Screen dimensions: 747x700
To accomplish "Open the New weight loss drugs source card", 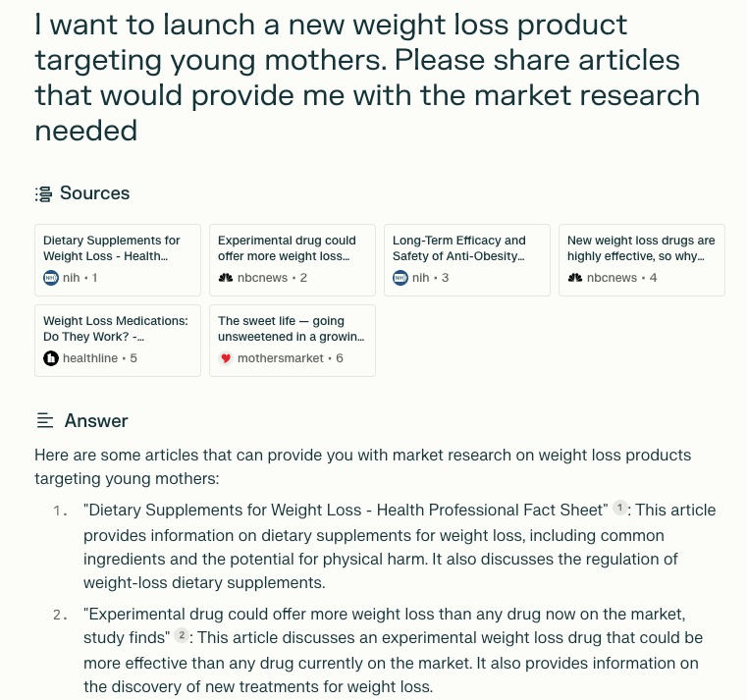I will tap(642, 260).
